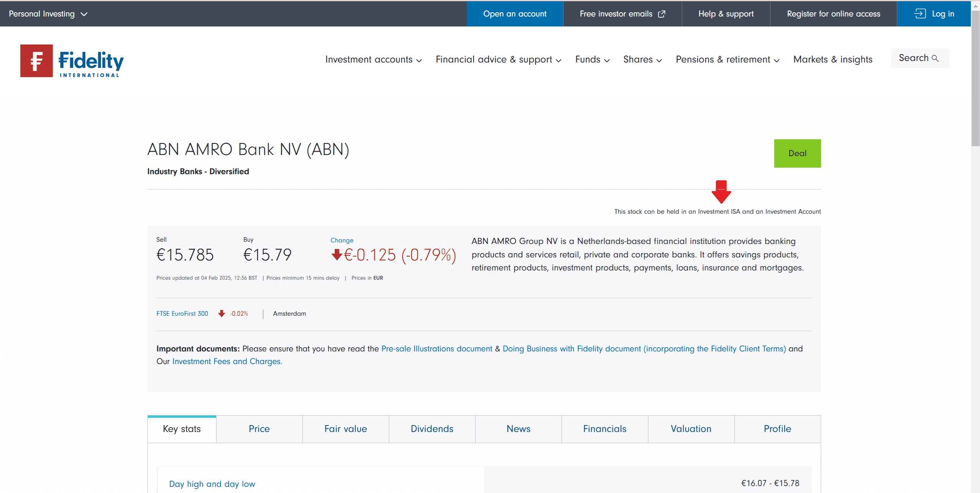
Task: Click the external link icon beside Free investor emails
Action: coord(662,14)
